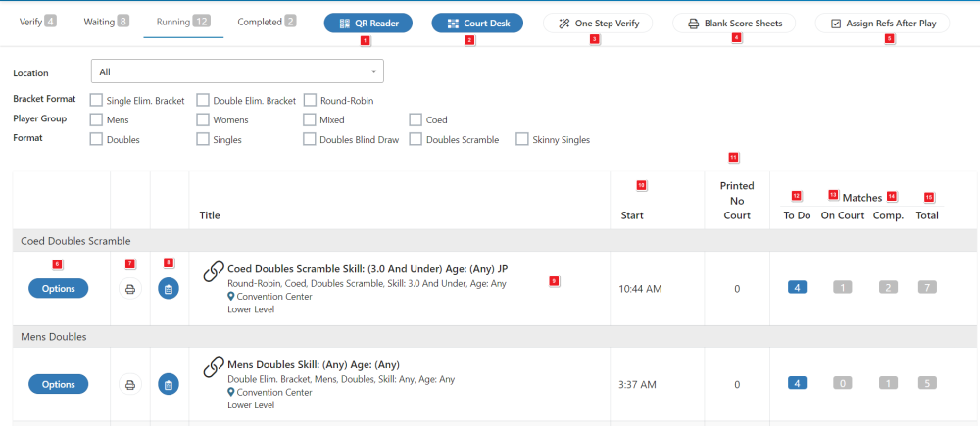Click wand icon on One Step Verify
Viewport: 980px width, 426px height.
[563, 24]
